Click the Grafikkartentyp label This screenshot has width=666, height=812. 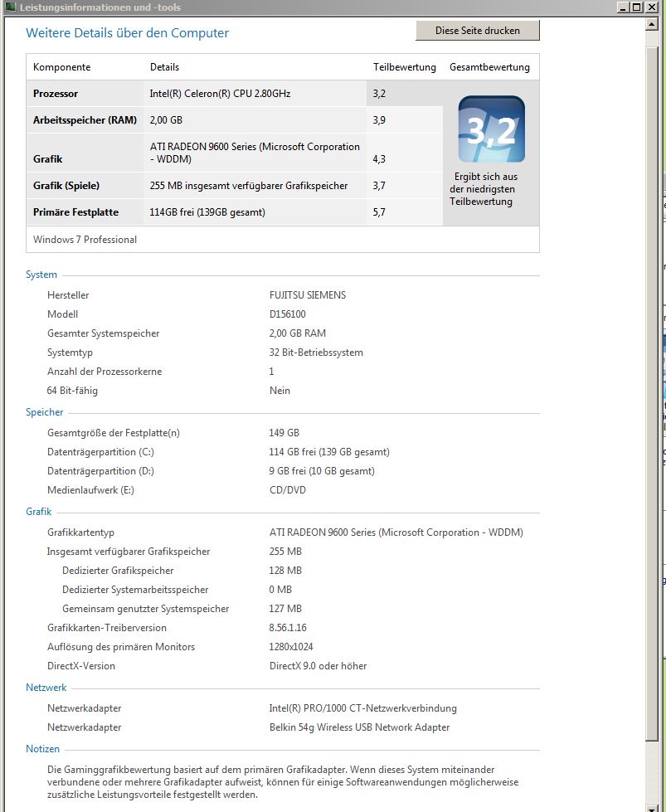coord(80,532)
